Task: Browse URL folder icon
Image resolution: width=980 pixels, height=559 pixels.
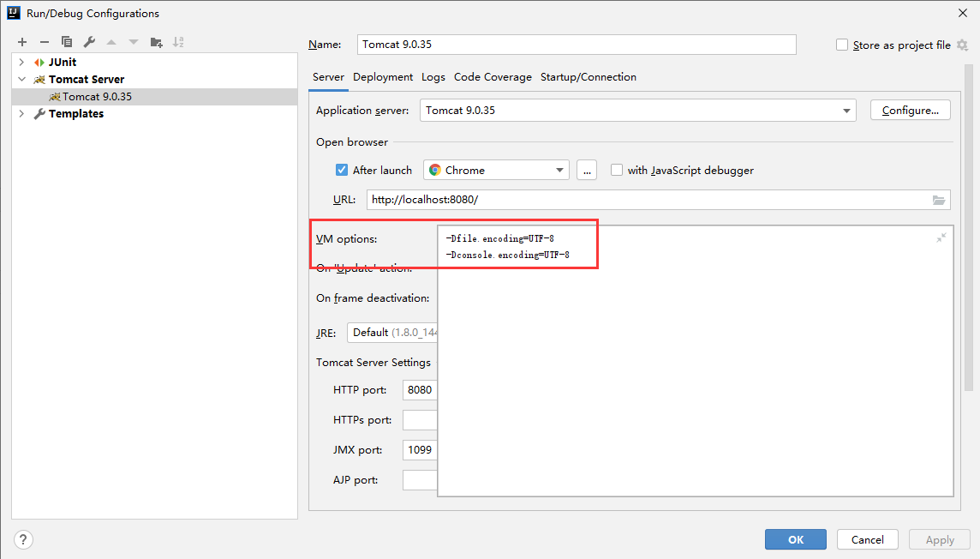Action: tap(939, 200)
